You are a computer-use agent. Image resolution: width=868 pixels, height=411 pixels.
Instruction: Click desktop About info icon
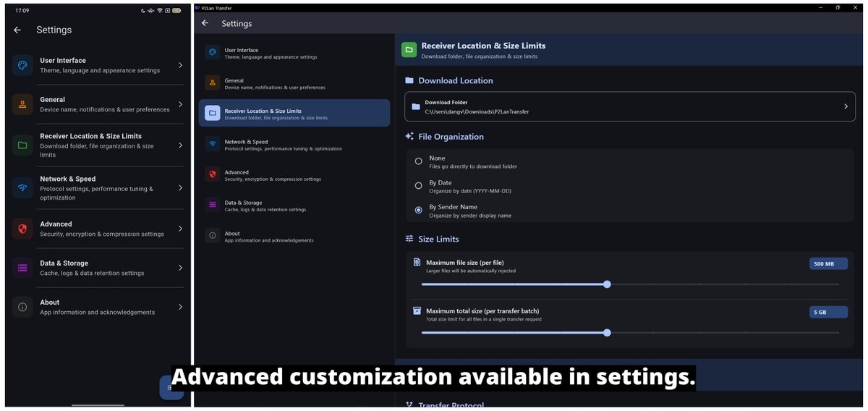212,235
